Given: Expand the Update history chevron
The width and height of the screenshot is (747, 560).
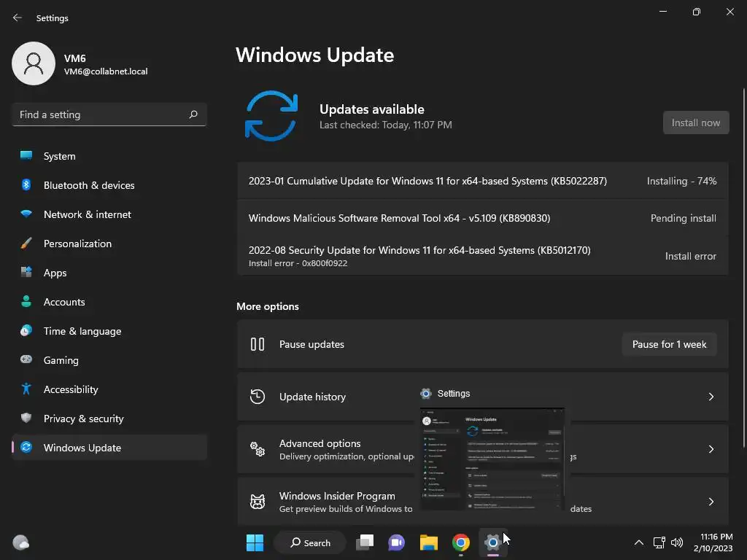Looking at the screenshot, I should click(711, 397).
